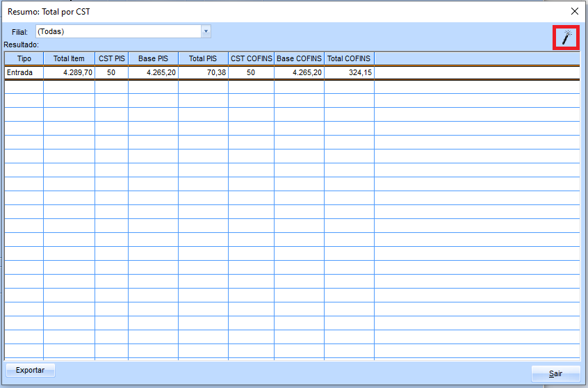Image resolution: width=588 pixels, height=388 pixels.
Task: Click the Total Item column header
Action: pyautogui.click(x=69, y=58)
